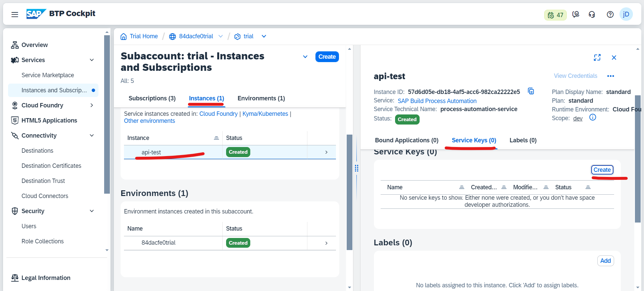Select the Service Keys (0) tab
Image resolution: width=644 pixels, height=291 pixels.
pos(474,140)
